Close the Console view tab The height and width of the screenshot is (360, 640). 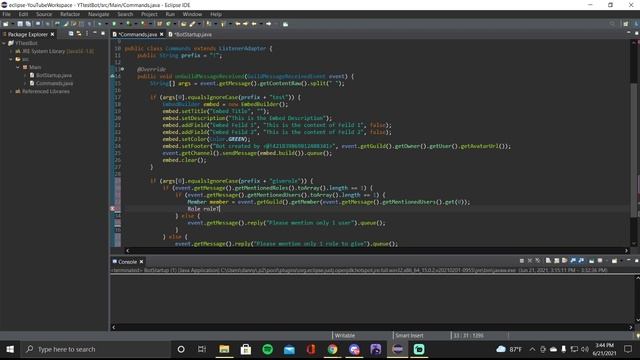click(x=141, y=262)
